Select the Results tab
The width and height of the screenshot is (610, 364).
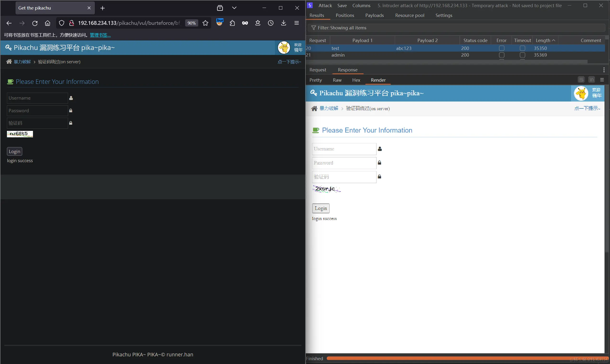317,16
